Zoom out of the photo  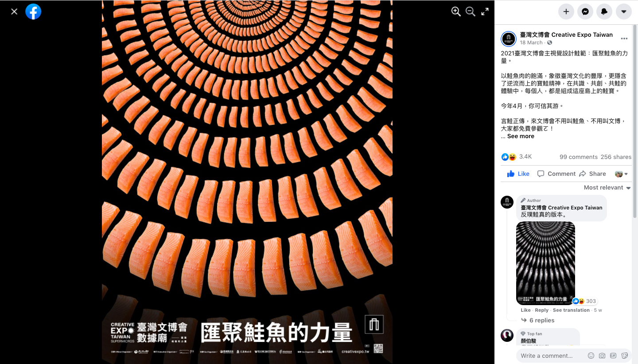pyautogui.click(x=471, y=12)
